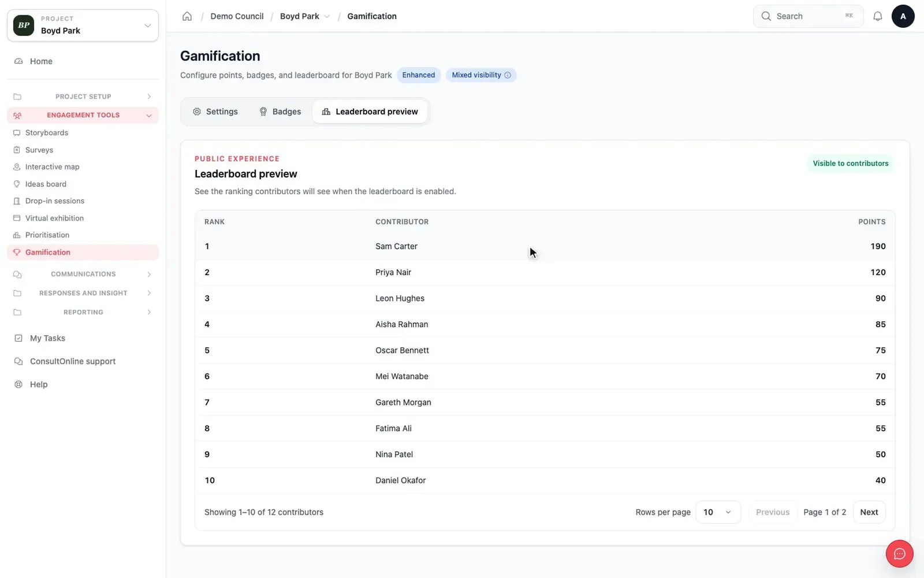Click the Interactive map icon
The height and width of the screenshot is (578, 924).
(17, 167)
